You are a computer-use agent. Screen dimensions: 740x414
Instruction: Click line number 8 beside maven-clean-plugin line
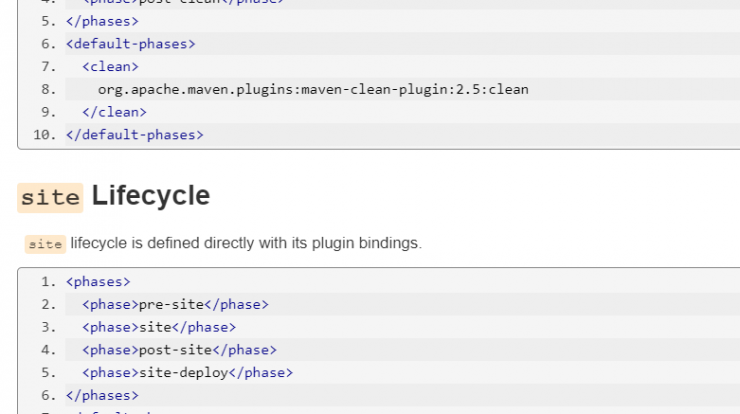click(49, 89)
